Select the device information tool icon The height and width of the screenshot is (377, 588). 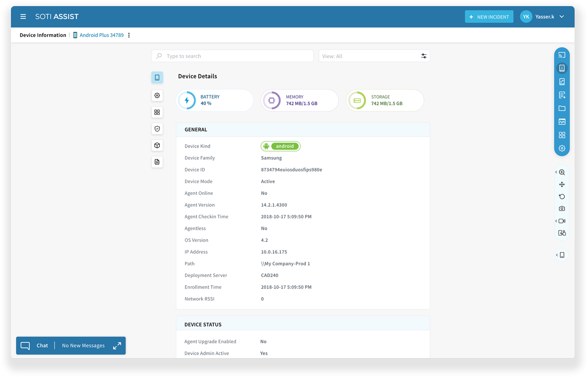(562, 68)
